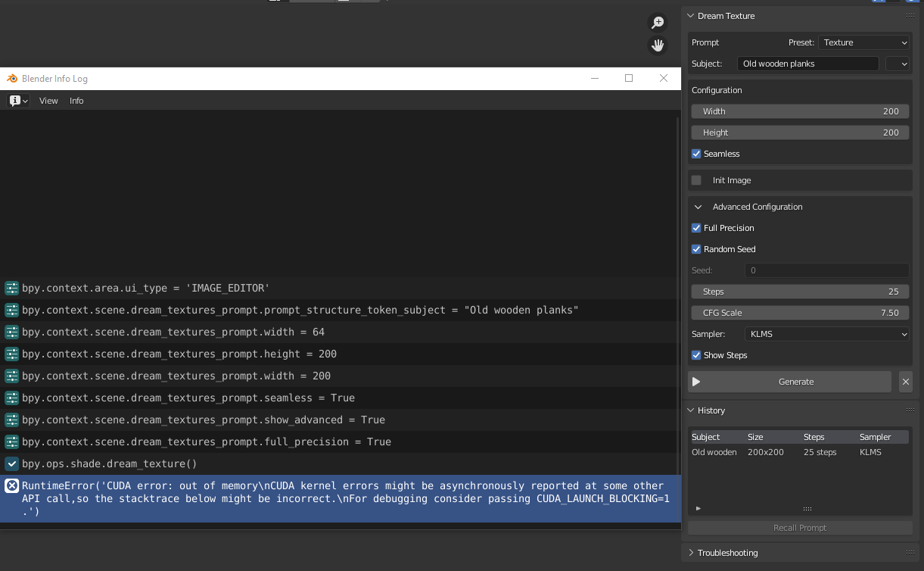Open the small dropdown right of Subject field
Screen dimensions: 924x571
tap(898, 64)
